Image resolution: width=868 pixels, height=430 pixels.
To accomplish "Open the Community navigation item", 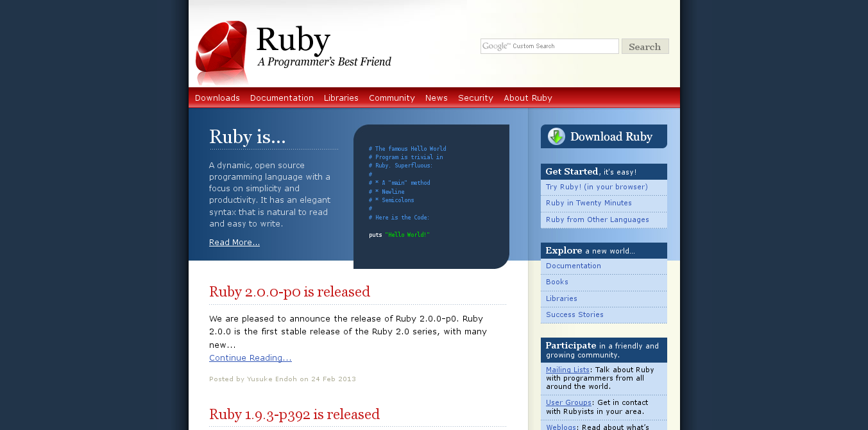I will pos(392,98).
